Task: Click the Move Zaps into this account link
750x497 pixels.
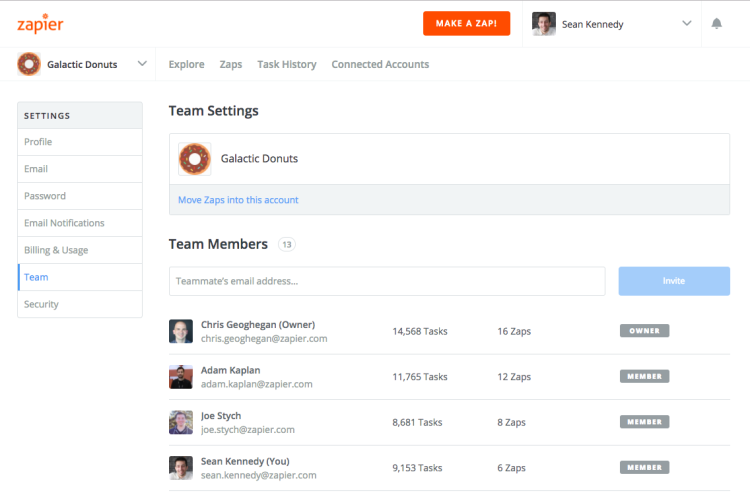Action: [x=238, y=200]
